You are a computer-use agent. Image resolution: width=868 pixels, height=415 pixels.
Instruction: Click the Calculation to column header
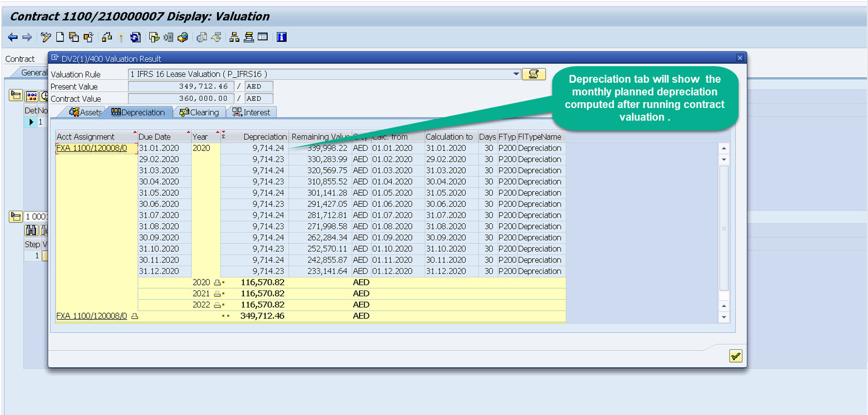[451, 137]
